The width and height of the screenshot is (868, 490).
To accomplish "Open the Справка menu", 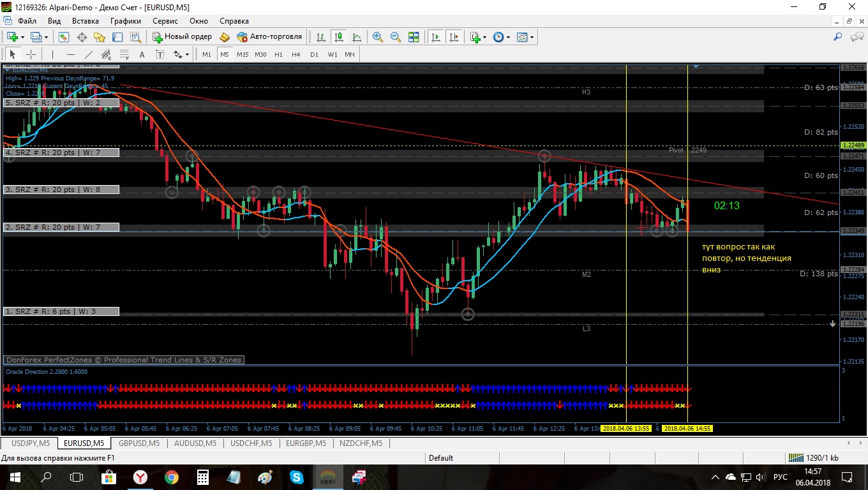I will [234, 21].
